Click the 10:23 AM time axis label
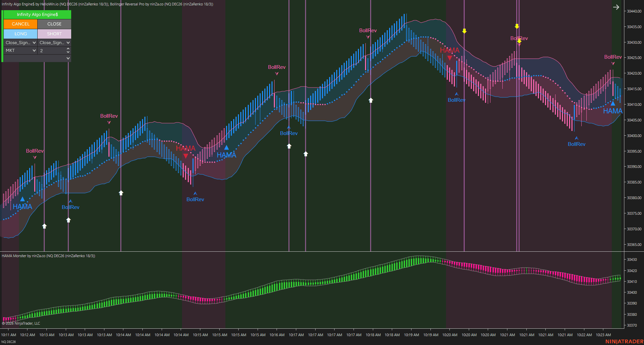 (603, 335)
